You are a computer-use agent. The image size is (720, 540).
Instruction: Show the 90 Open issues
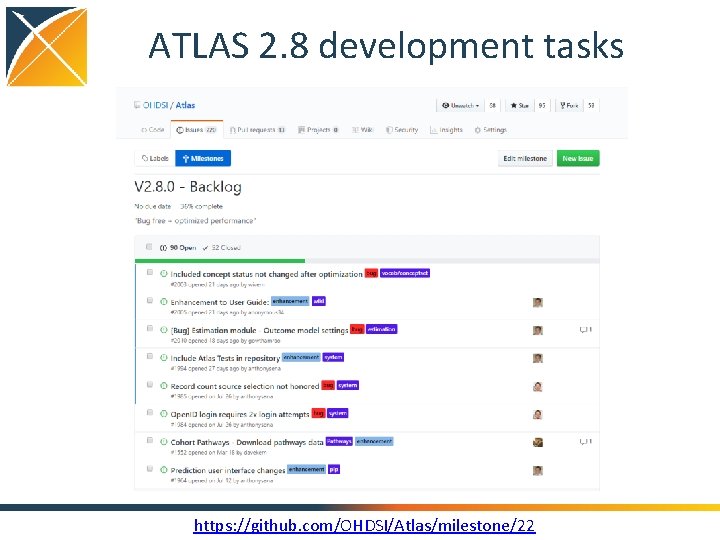coord(178,248)
